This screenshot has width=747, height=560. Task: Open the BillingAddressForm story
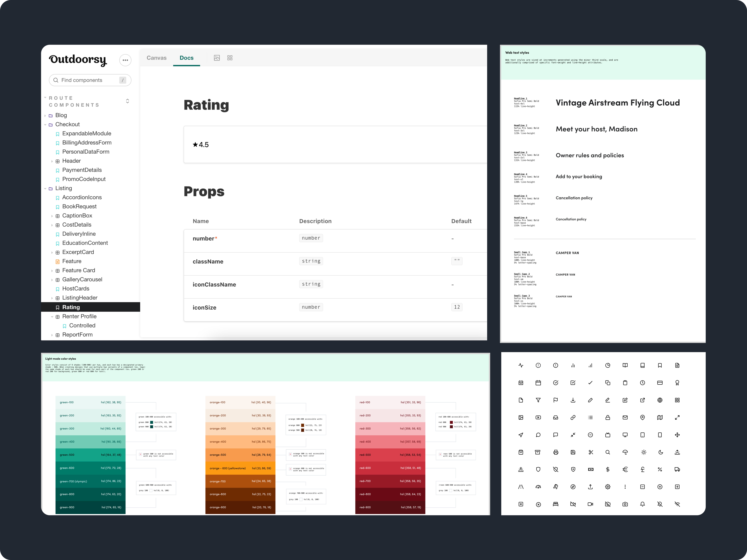tap(87, 143)
